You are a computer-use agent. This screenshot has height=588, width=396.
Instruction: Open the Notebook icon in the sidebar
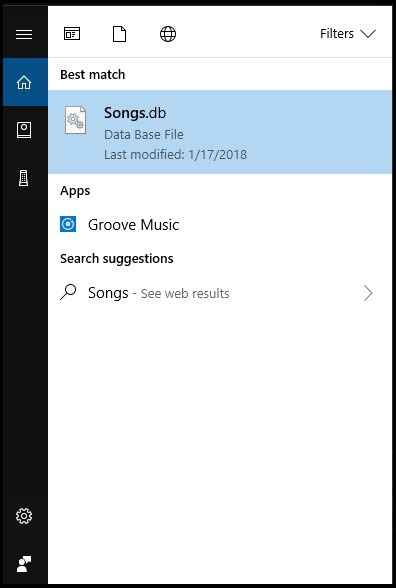coord(24,130)
